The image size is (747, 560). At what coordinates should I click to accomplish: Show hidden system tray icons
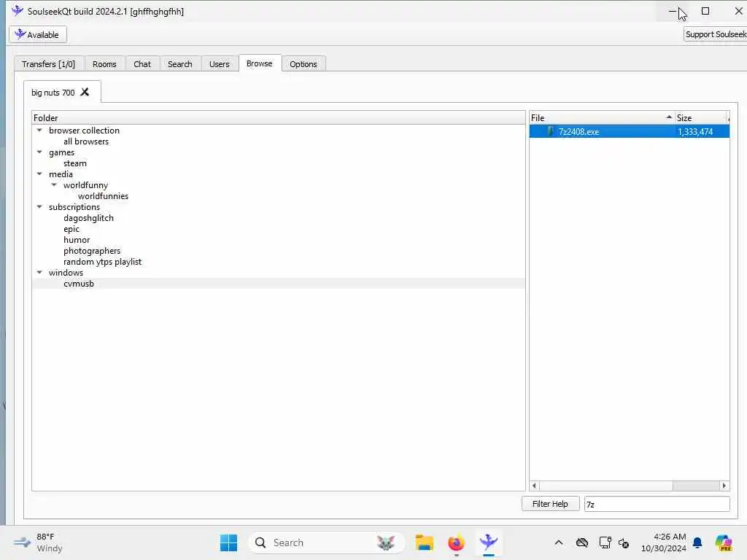(559, 542)
